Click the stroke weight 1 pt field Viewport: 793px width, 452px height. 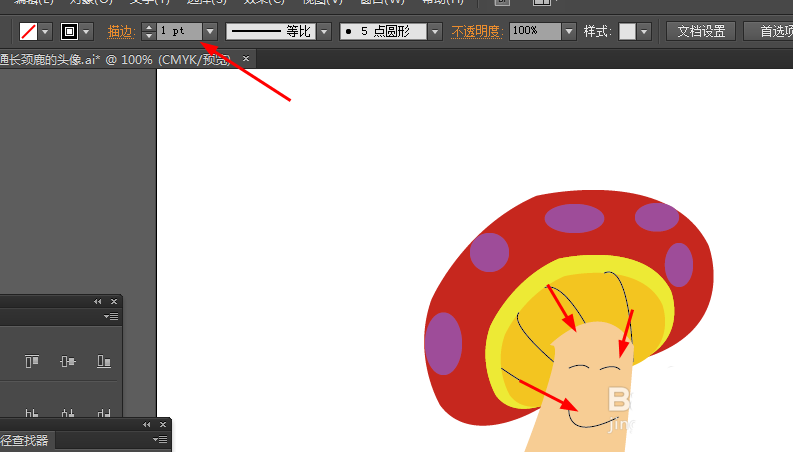180,31
